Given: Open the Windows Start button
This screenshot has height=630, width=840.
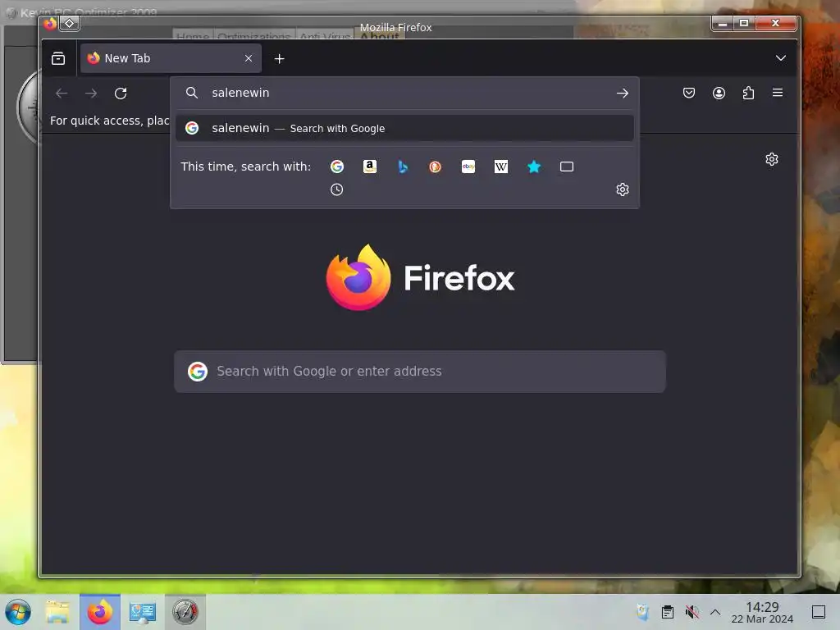Looking at the screenshot, I should (x=18, y=612).
